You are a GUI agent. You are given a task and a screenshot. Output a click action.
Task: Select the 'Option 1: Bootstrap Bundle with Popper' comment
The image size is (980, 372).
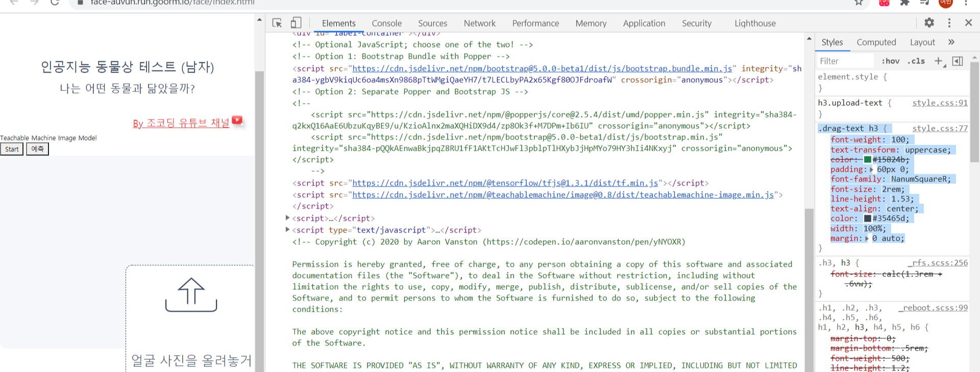point(401,56)
